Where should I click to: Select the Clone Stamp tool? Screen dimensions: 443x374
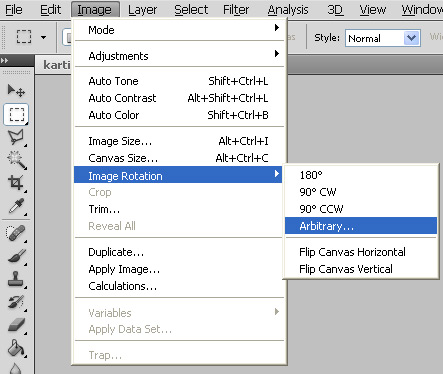16,279
